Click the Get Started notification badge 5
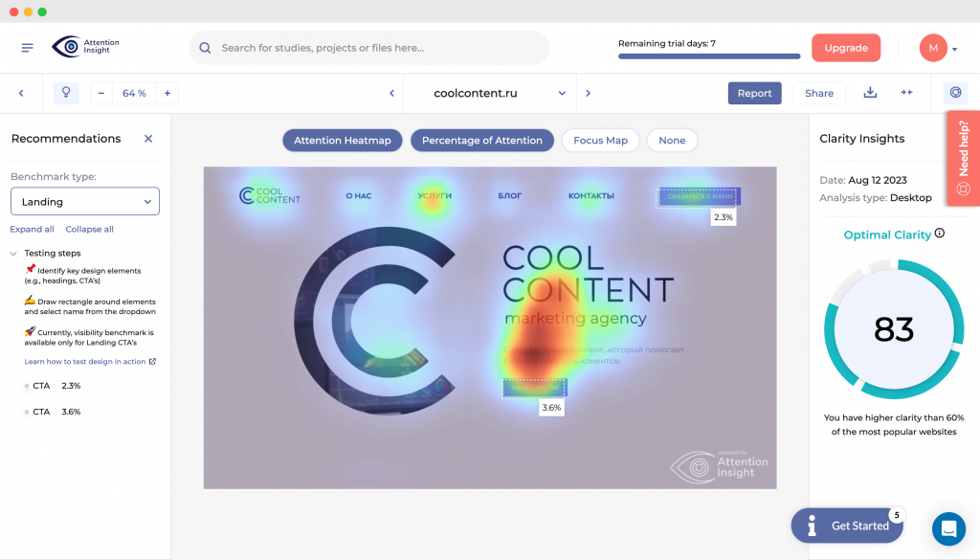Image resolution: width=980 pixels, height=560 pixels. coord(897,515)
